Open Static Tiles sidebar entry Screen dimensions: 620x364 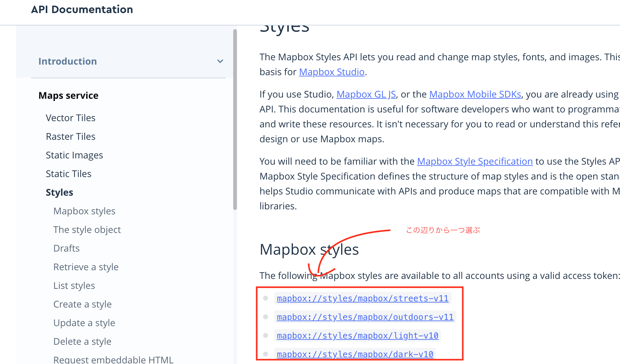(x=68, y=174)
